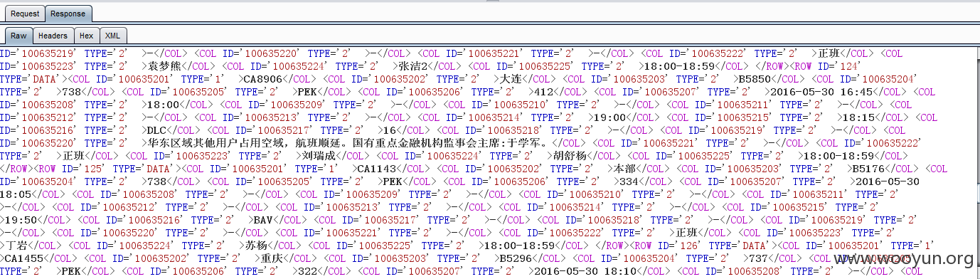Click the aircraft code B5850
This screenshot has width=980, height=279.
coord(755,79)
